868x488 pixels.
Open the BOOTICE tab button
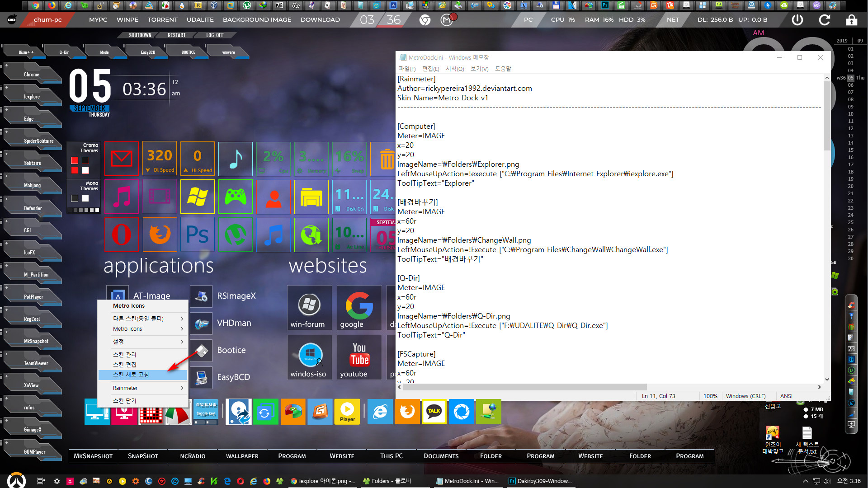(189, 52)
